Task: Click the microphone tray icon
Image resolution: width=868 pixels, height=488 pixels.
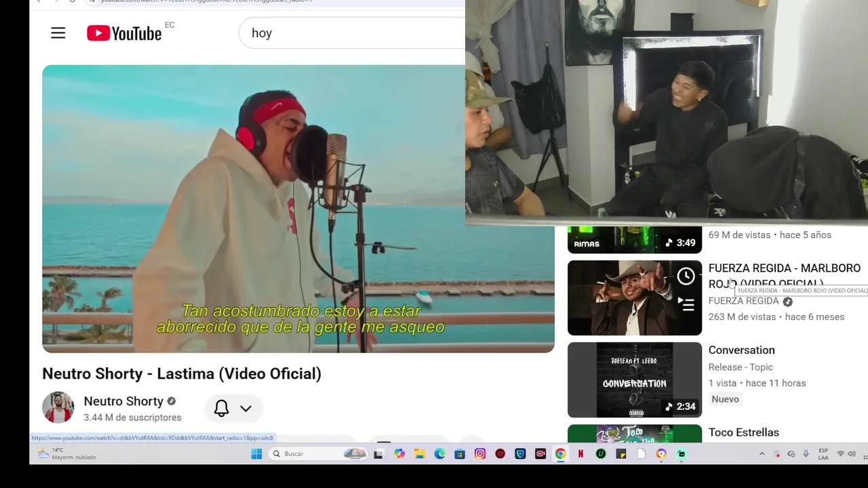Action: click(806, 454)
